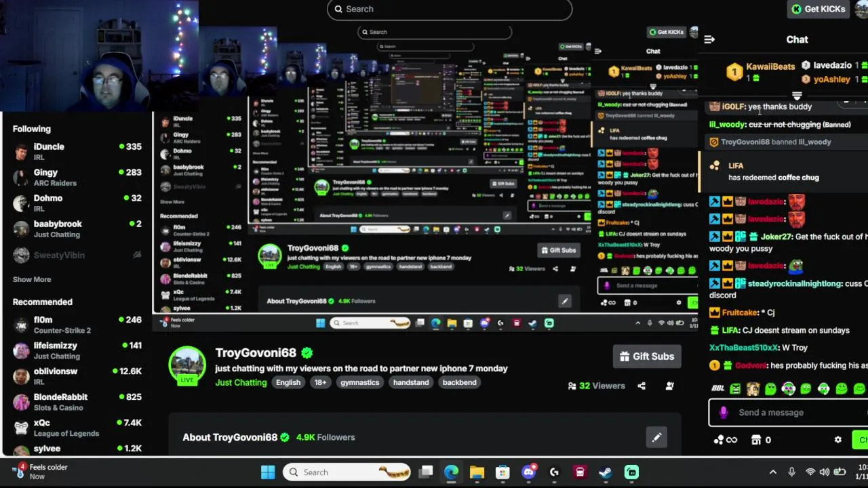Open chat settings gear icon
The width and height of the screenshot is (868, 488).
[838, 440]
